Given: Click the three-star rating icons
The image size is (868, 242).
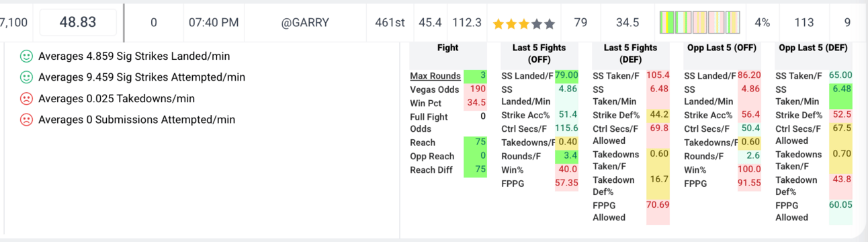Looking at the screenshot, I should (x=524, y=24).
